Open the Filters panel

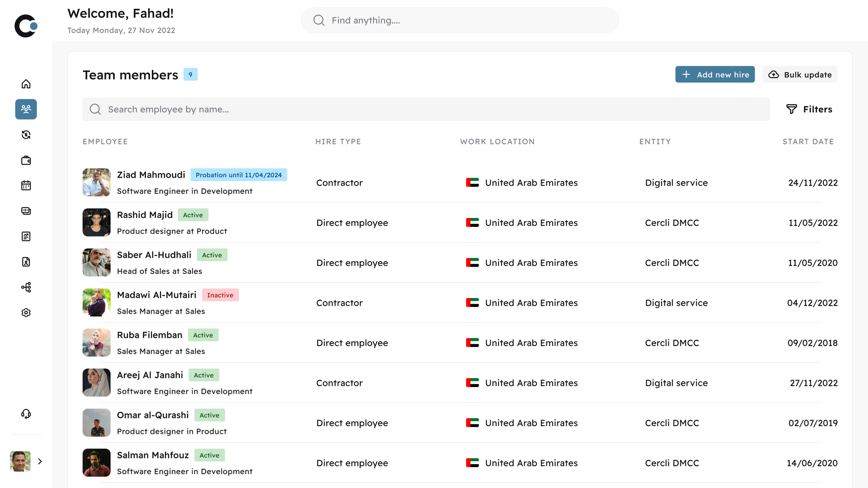coord(809,109)
